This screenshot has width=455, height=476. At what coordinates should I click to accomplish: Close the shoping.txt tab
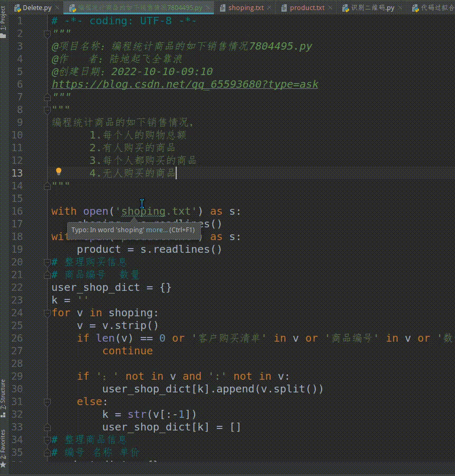pyautogui.click(x=269, y=7)
